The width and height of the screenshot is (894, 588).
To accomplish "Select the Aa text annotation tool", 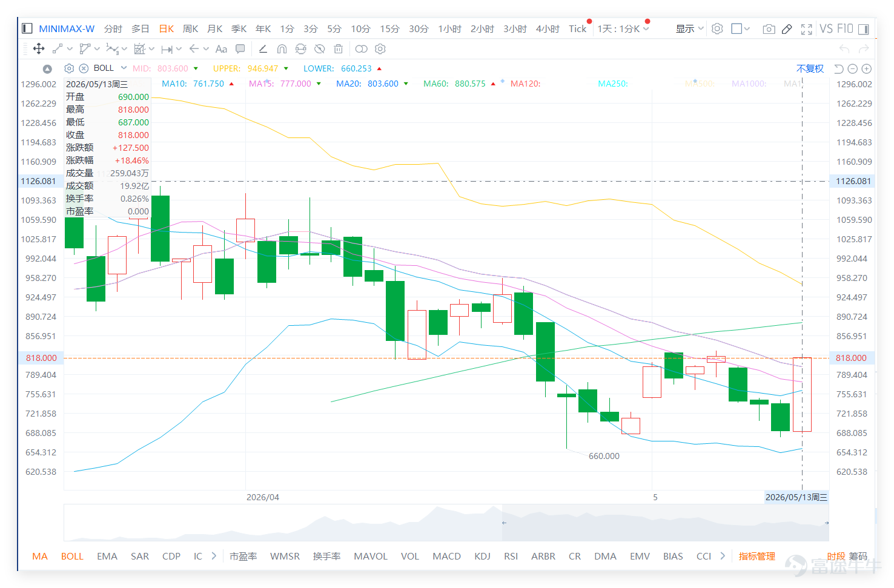I will pos(221,49).
